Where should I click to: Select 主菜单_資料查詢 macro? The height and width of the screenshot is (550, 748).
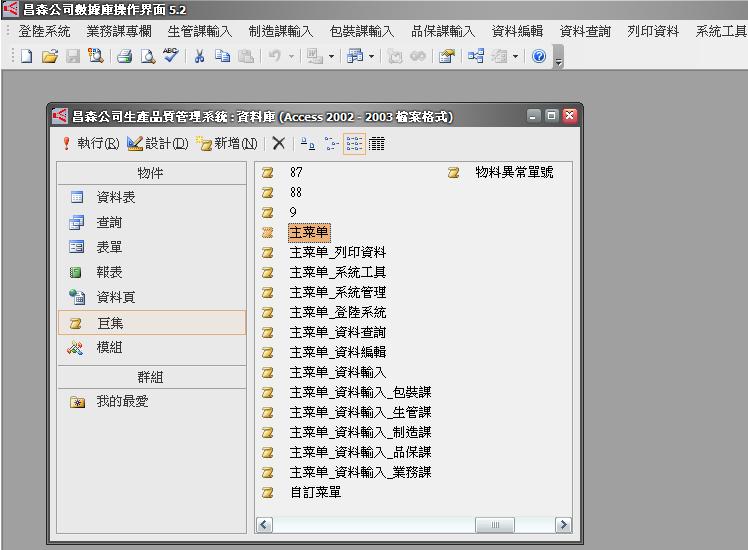tap(338, 332)
